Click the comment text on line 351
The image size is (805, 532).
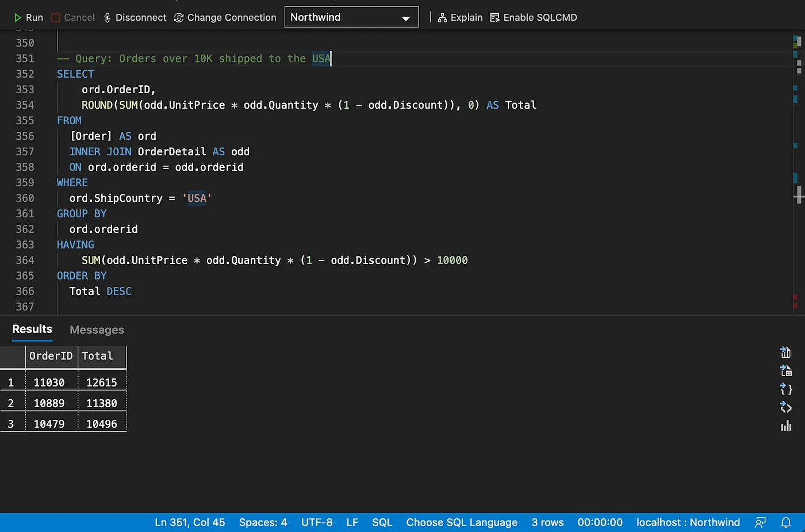click(x=194, y=59)
